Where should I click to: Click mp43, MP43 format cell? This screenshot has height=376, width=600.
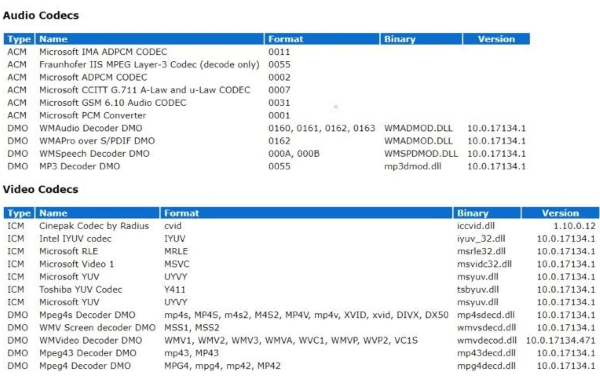point(191,353)
